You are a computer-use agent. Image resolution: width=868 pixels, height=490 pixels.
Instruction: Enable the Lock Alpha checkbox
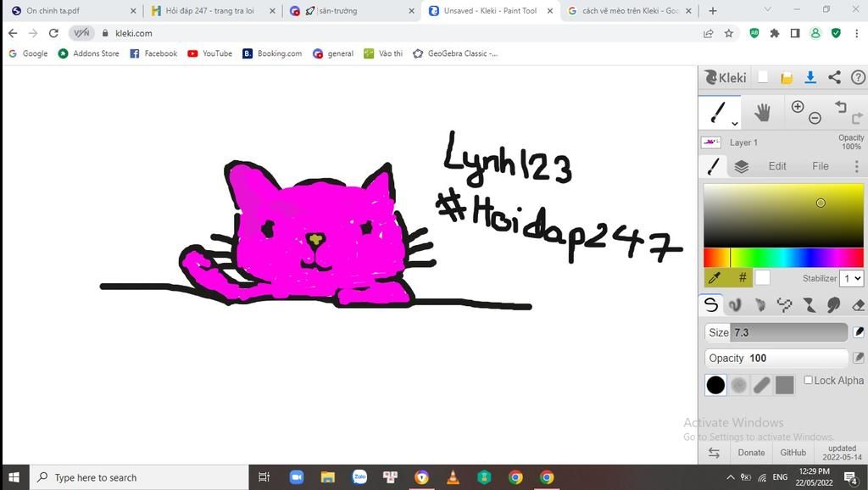(808, 380)
